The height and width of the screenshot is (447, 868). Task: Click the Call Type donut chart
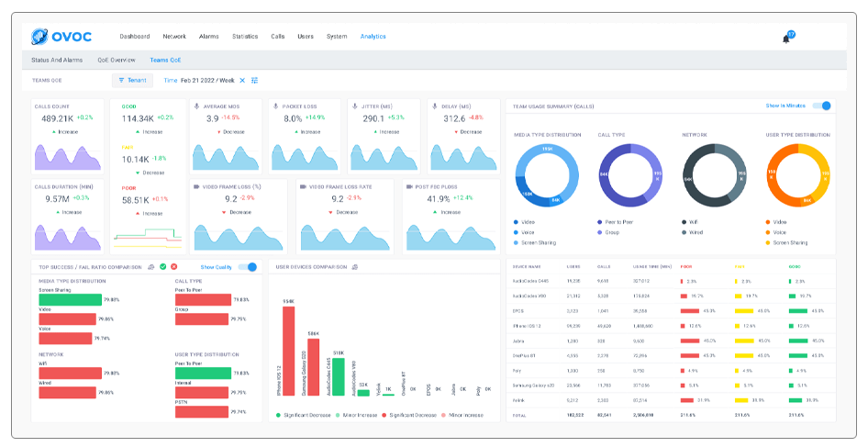[x=630, y=175]
